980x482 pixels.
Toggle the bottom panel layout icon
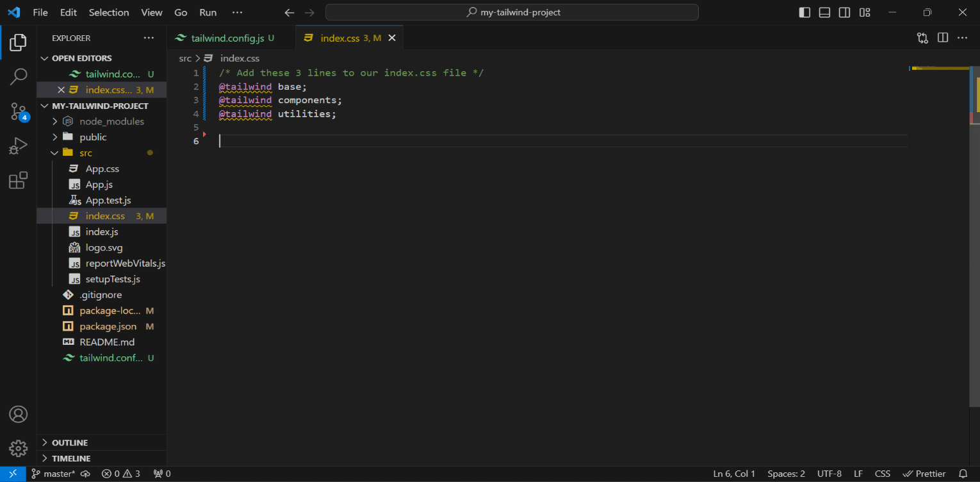825,12
